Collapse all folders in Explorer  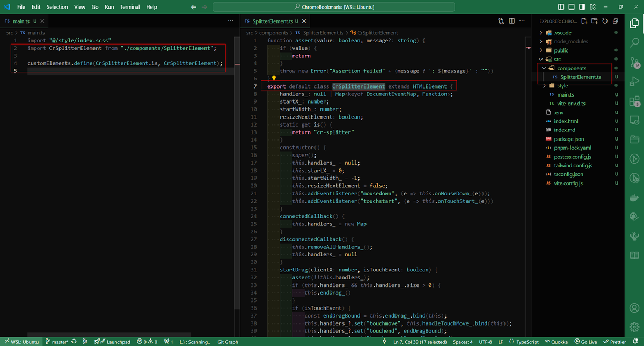(x=615, y=21)
